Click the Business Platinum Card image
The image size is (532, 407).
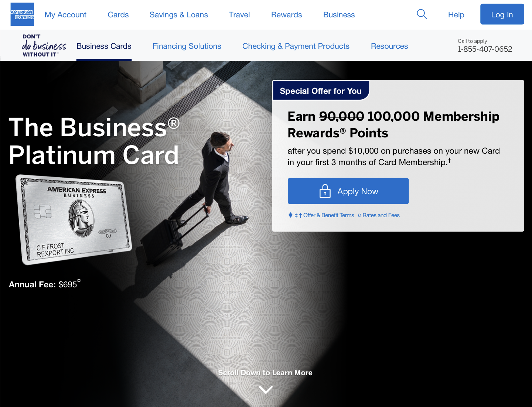[x=74, y=219]
